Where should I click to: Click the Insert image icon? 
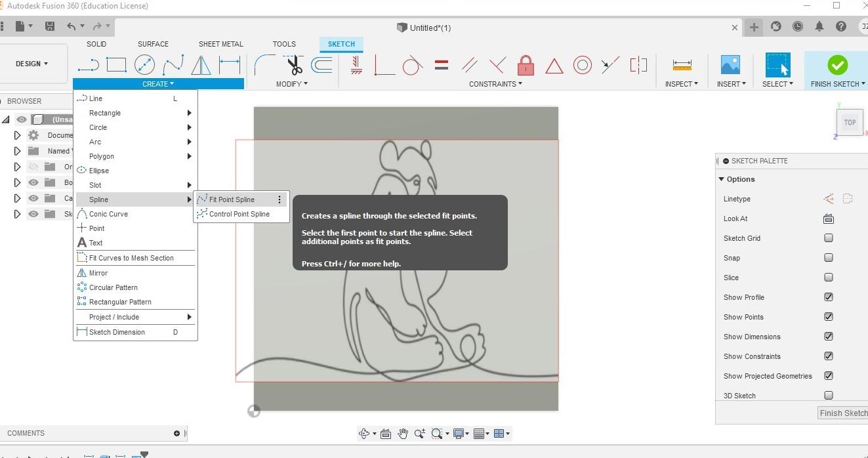pyautogui.click(x=730, y=65)
